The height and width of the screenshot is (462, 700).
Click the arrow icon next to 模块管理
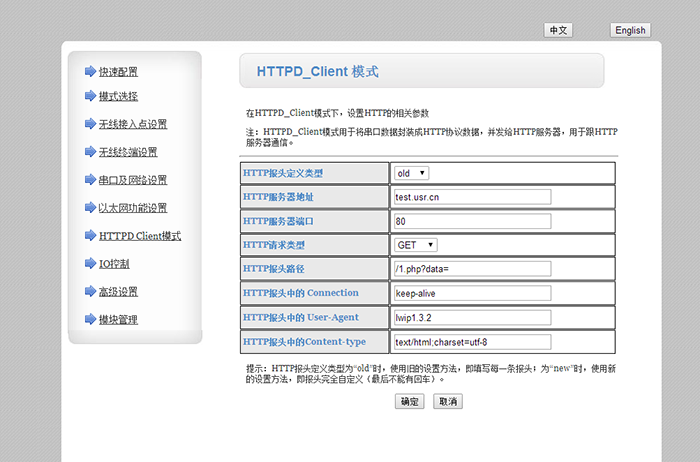[x=90, y=319]
